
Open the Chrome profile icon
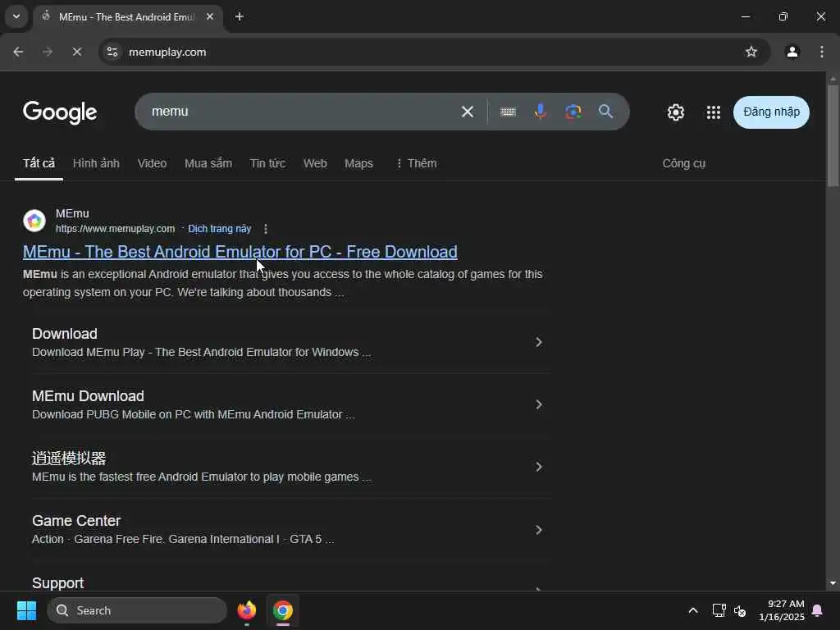pos(792,52)
